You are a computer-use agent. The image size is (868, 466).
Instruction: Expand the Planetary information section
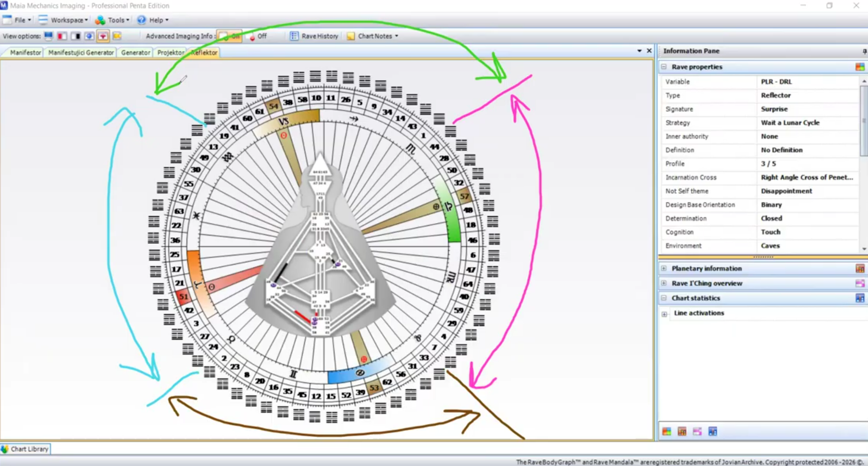[x=664, y=268]
